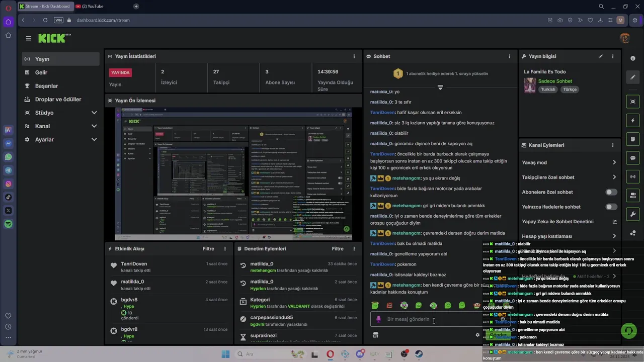Open Hesap yaşı kısıtlaması chevron
644x362 pixels.
click(x=614, y=236)
